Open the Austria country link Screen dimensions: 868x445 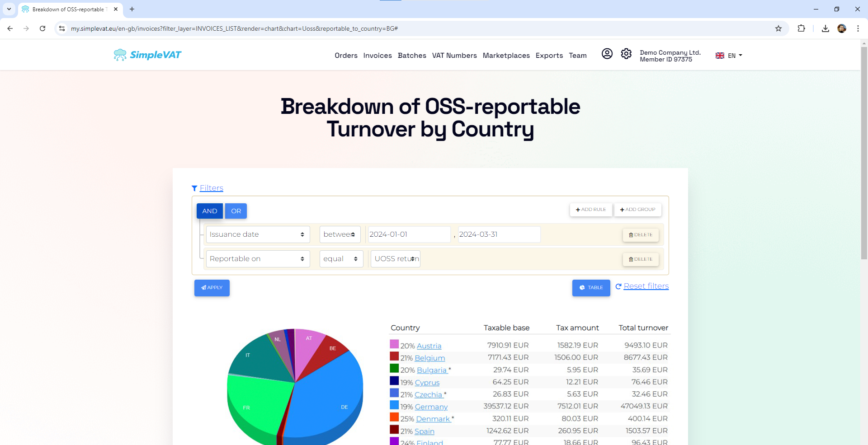429,346
